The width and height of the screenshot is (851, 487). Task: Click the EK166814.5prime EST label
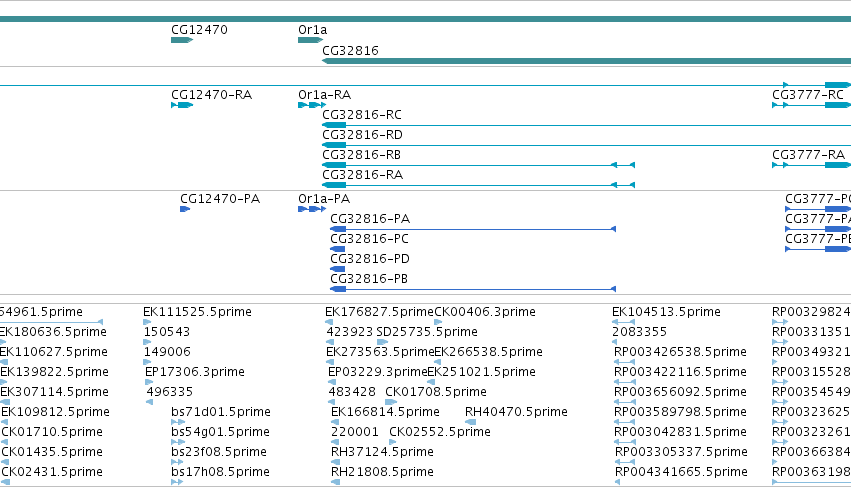point(385,413)
